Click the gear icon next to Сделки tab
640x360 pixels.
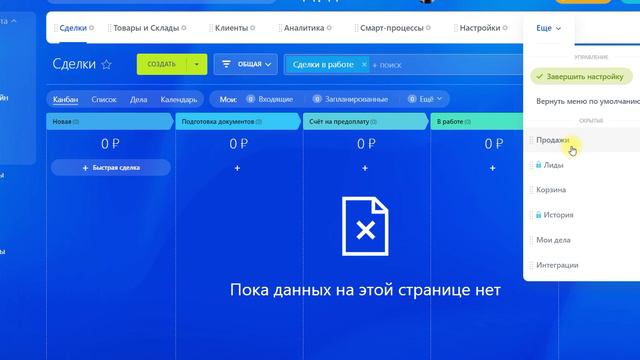point(91,28)
